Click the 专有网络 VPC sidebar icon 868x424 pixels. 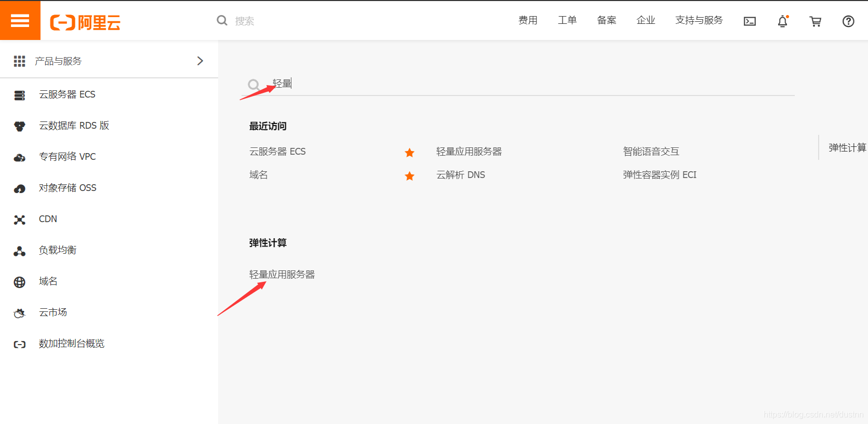point(19,157)
